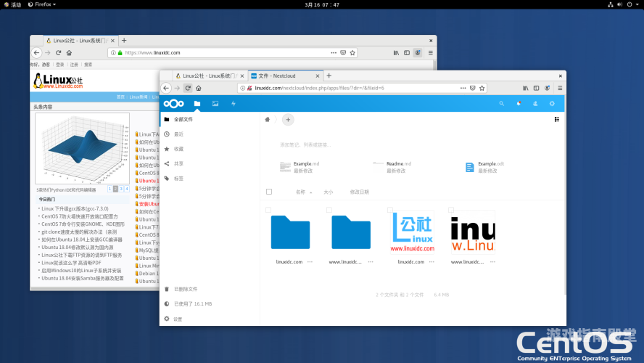Viewport: 644px width, 363px height.
Task: Open the Nextcloud logo home link
Action: coord(174,104)
